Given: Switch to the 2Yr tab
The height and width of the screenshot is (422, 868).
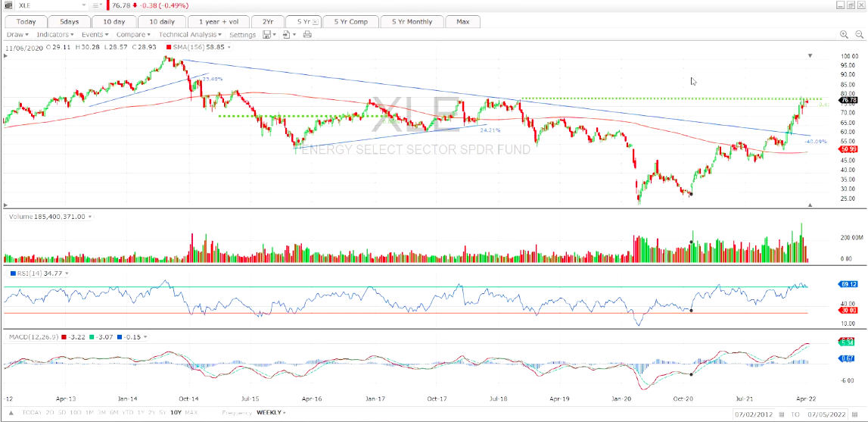Looking at the screenshot, I should pos(267,22).
